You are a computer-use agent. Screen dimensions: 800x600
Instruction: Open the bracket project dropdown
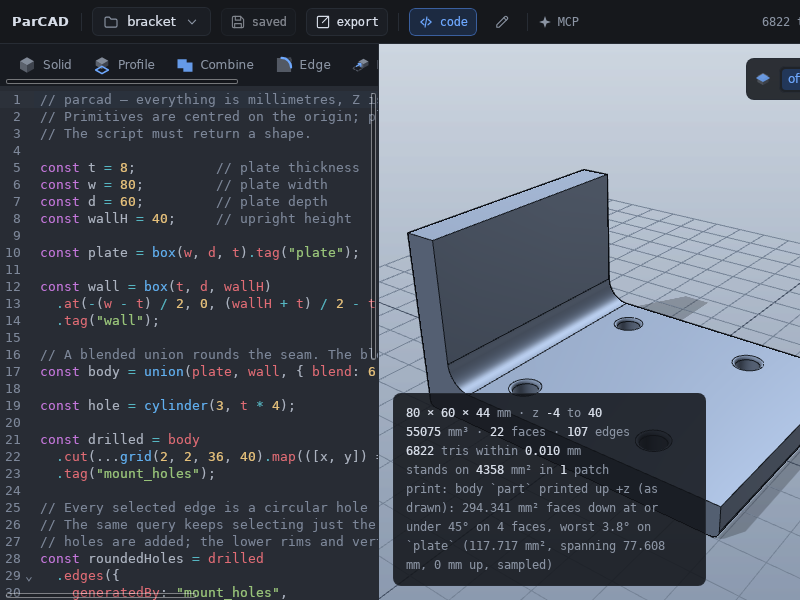click(151, 21)
